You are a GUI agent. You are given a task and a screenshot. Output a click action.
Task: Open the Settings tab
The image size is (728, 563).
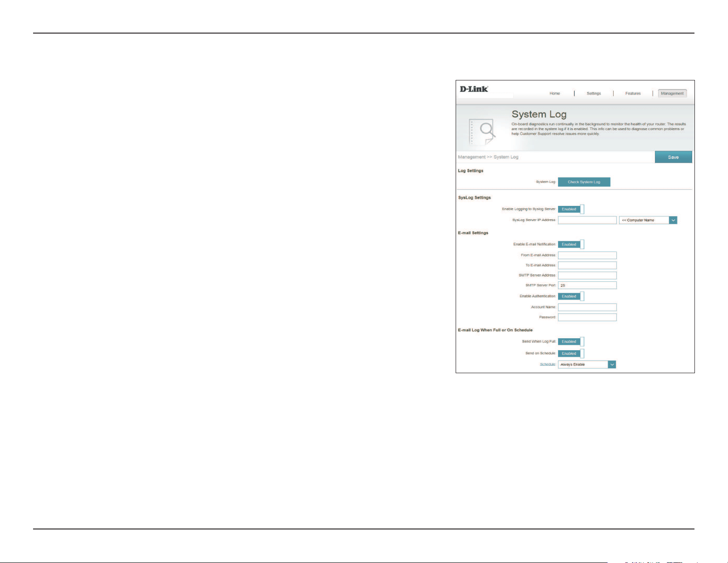pos(594,93)
